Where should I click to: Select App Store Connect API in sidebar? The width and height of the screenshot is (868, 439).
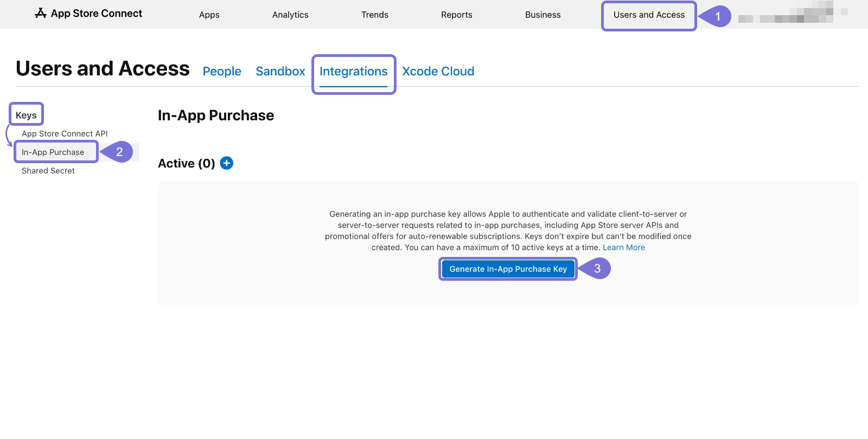tap(65, 134)
